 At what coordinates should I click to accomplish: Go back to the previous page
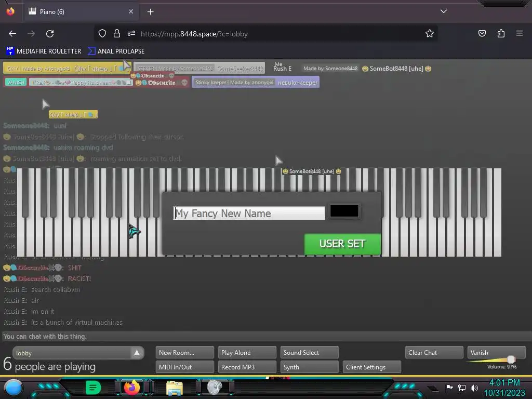point(12,34)
